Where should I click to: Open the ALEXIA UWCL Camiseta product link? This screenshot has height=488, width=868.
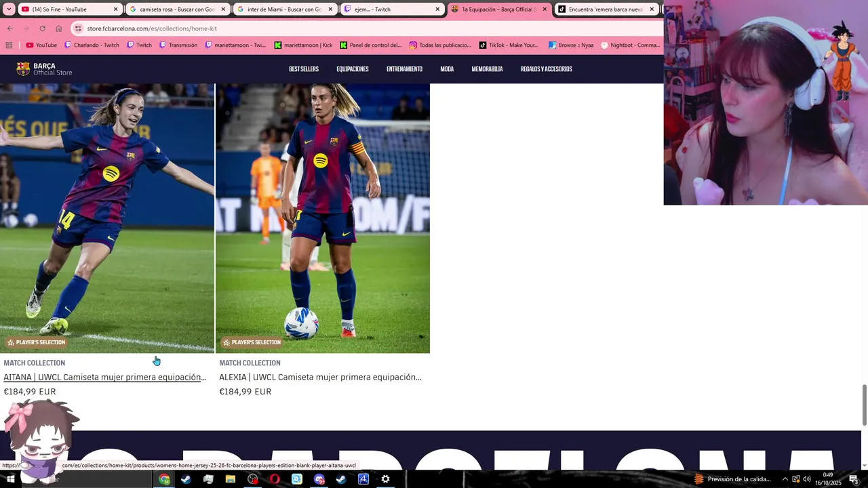coord(320,377)
